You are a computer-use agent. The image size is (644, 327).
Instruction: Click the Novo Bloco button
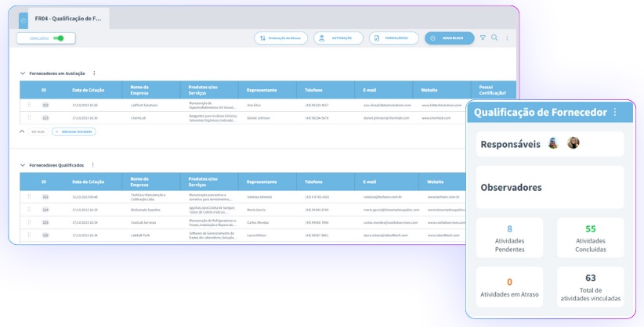pos(449,38)
